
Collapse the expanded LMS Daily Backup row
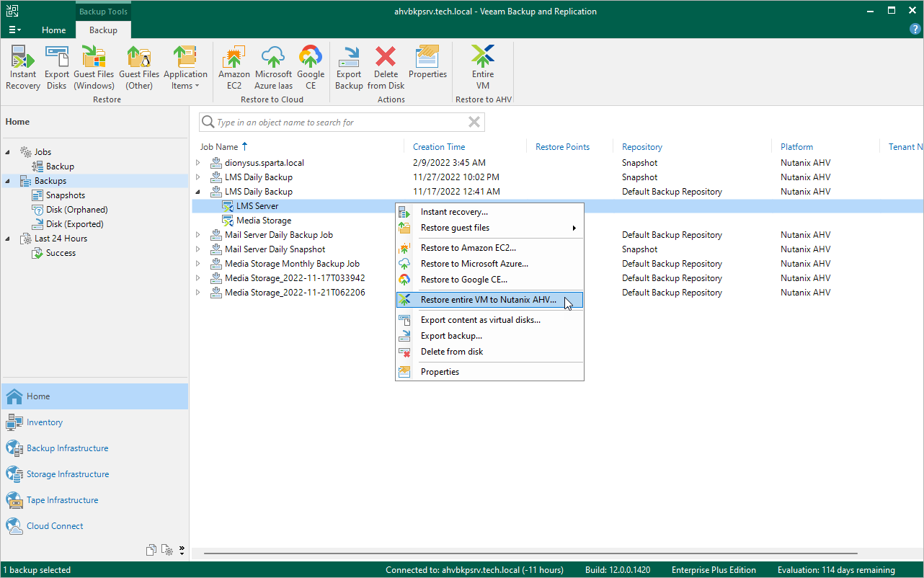pos(198,192)
